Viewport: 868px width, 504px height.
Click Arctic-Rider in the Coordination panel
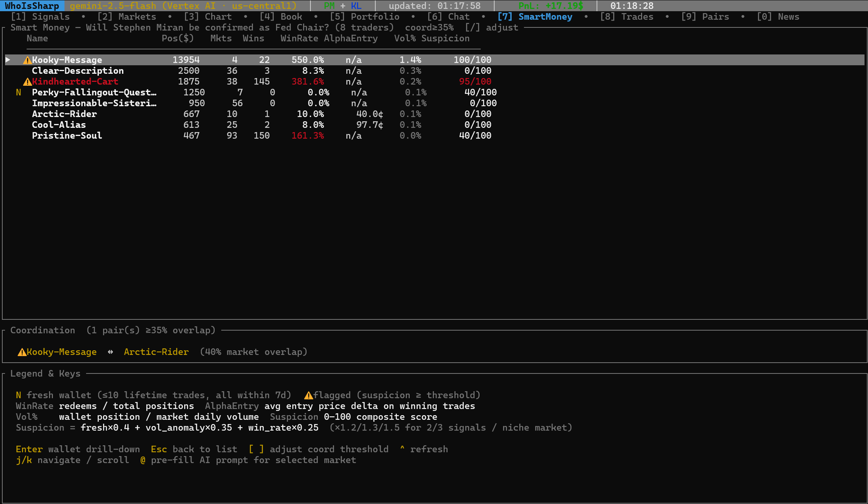(x=156, y=352)
